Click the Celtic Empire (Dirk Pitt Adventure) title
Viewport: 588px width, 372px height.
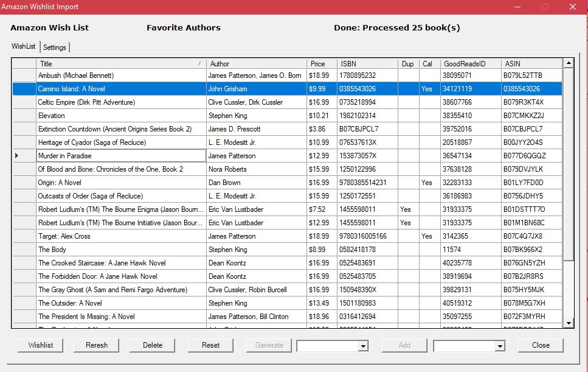click(121, 102)
